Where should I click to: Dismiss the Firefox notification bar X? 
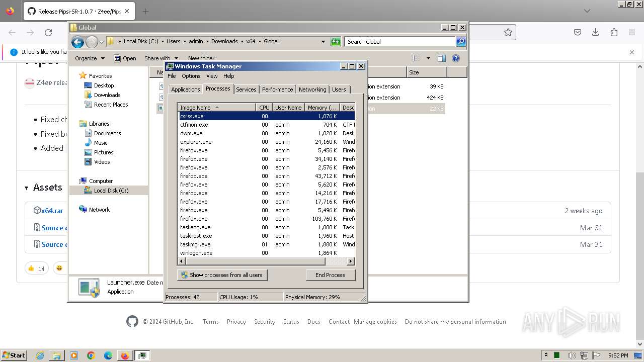[632, 52]
